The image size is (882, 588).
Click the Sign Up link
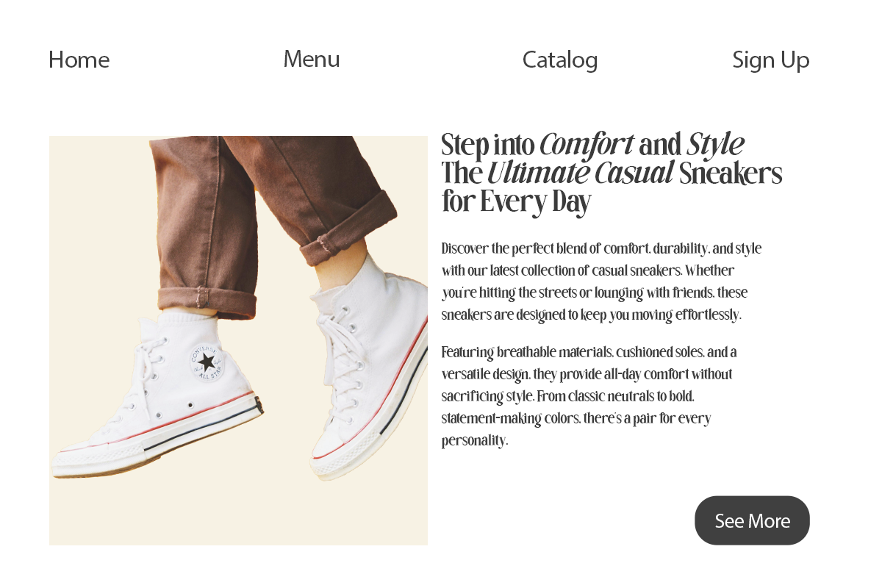(x=770, y=60)
